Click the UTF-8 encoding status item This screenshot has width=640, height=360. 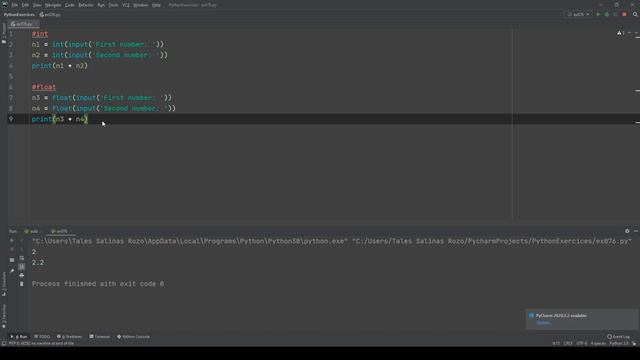(x=582, y=343)
